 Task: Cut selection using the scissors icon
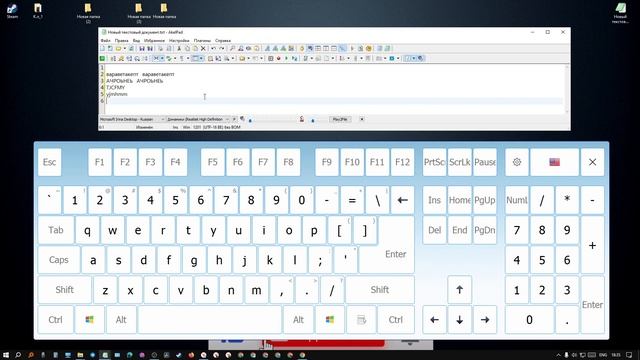[179, 49]
